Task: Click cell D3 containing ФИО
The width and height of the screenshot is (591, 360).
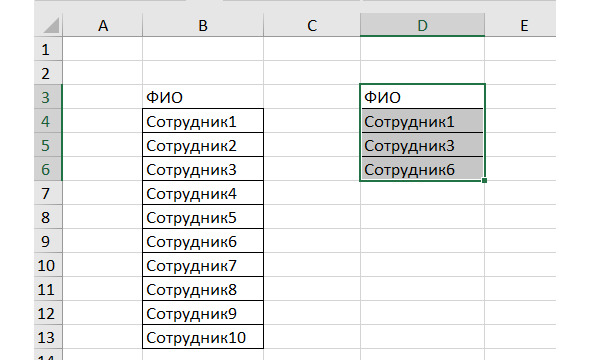Action: (x=423, y=97)
